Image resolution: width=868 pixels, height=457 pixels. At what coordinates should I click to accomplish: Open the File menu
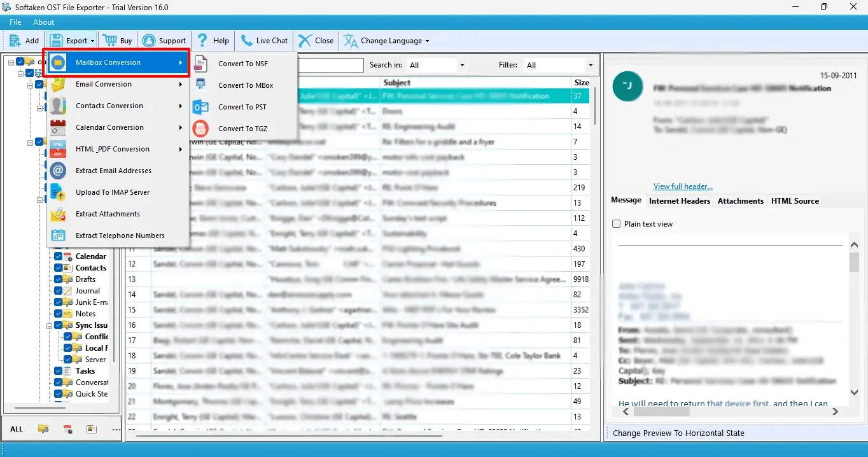15,22
